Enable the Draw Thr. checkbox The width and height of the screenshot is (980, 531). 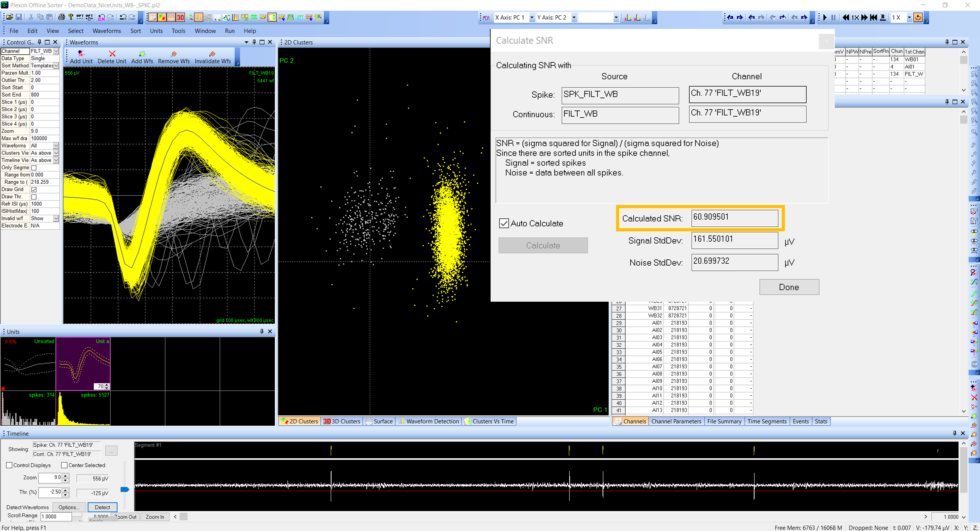click(x=34, y=197)
